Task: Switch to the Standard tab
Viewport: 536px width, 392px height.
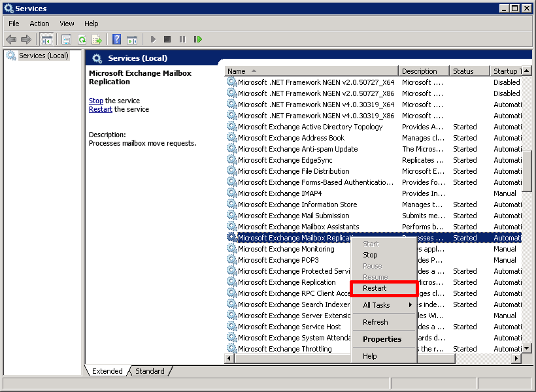Action: coord(150,371)
